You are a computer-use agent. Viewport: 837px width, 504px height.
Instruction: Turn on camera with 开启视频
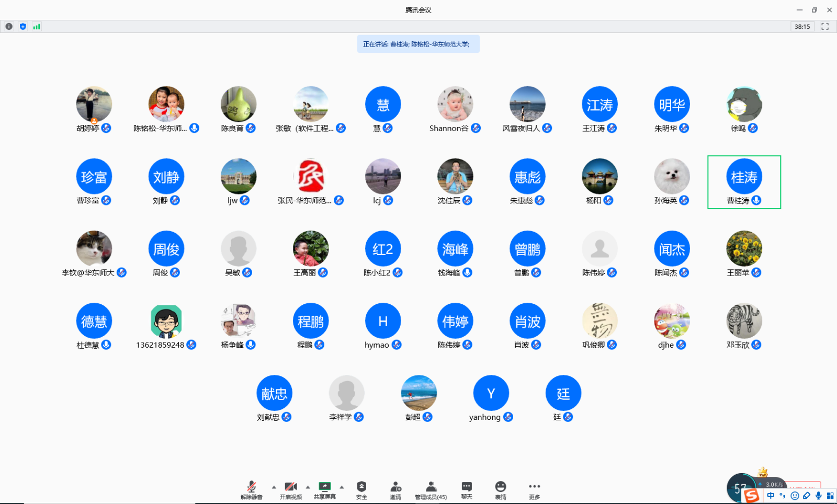click(291, 490)
